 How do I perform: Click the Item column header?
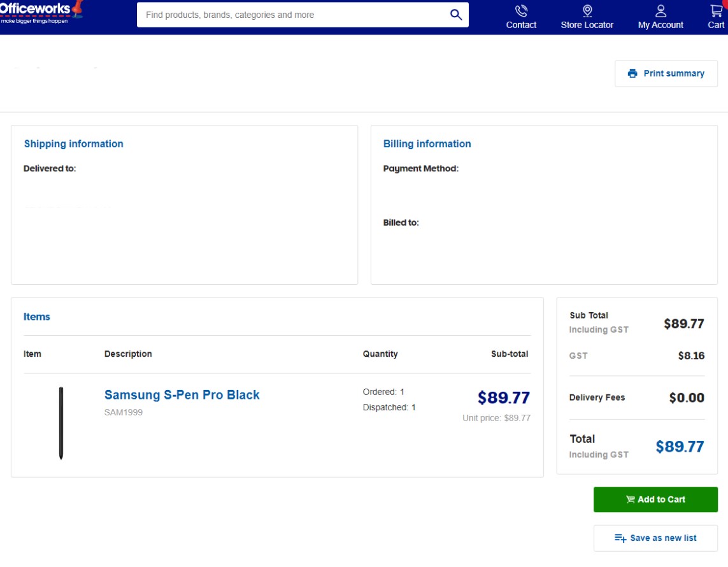(32, 354)
